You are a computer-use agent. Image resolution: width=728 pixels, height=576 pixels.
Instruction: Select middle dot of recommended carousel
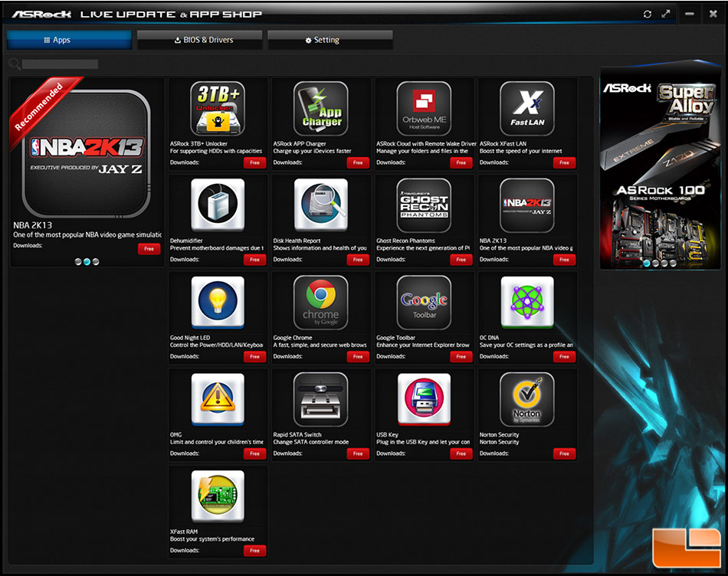(x=87, y=262)
